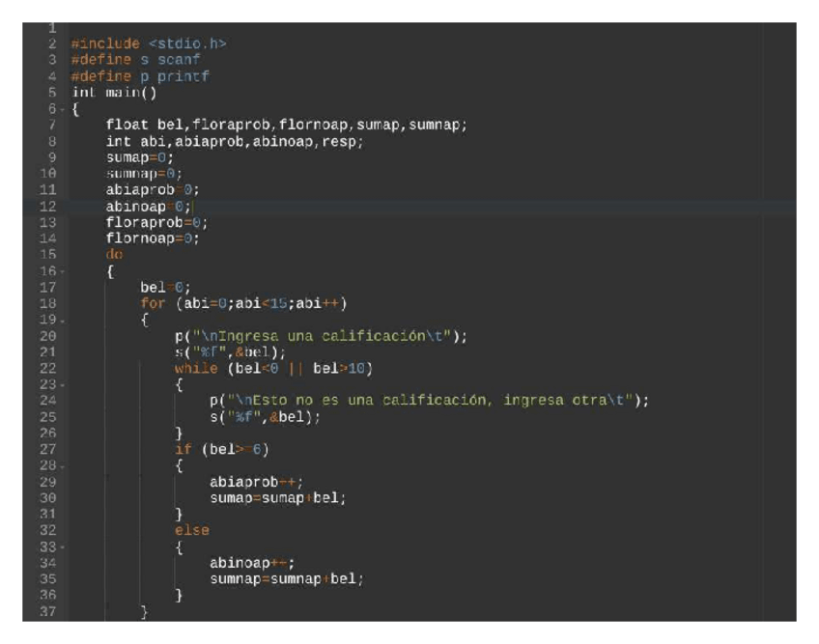Click the scanf call on line 25

pyautogui.click(x=265, y=417)
